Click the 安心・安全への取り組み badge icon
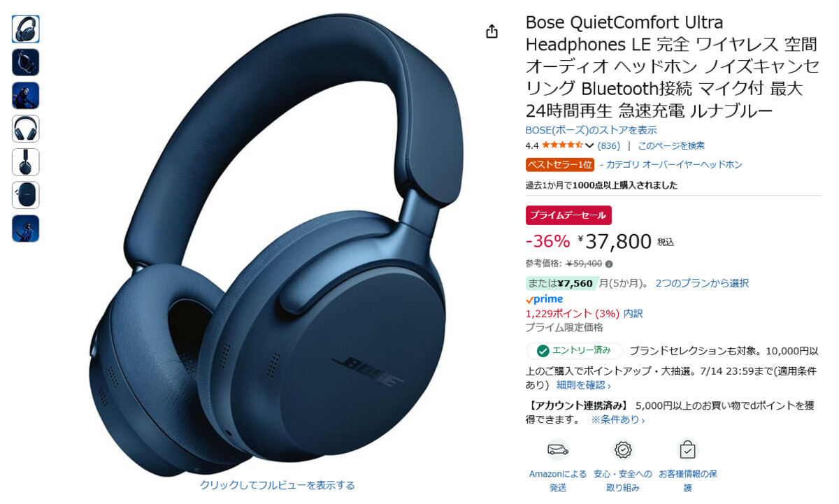 point(623,449)
